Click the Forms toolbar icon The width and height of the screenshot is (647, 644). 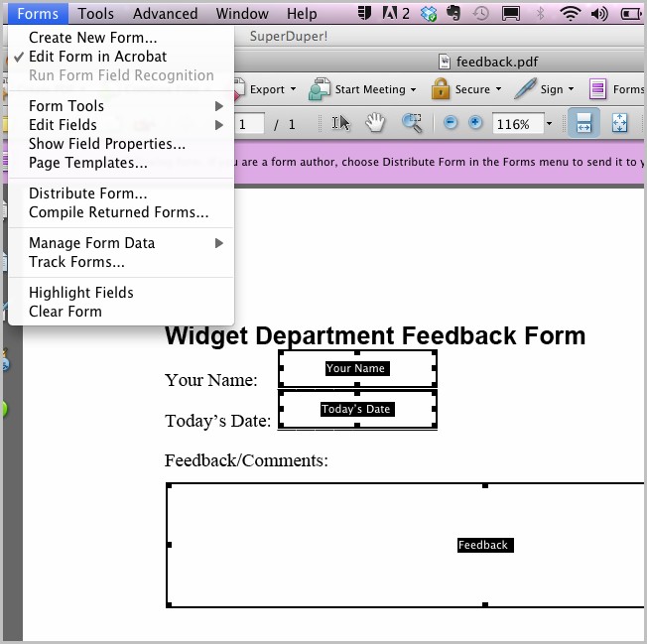[597, 89]
